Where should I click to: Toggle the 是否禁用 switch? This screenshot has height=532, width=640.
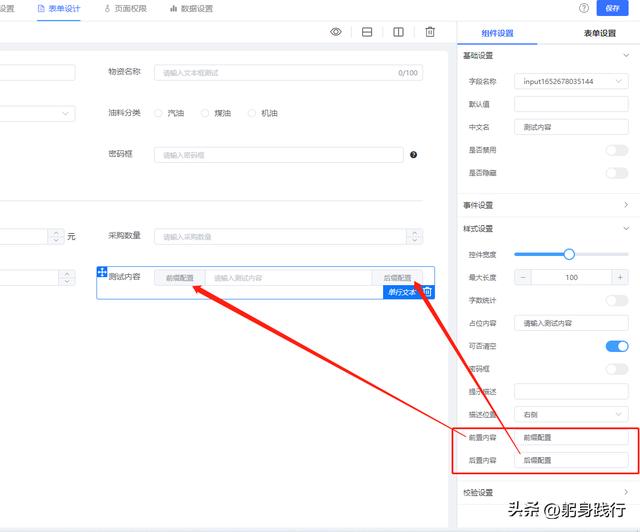(x=617, y=150)
